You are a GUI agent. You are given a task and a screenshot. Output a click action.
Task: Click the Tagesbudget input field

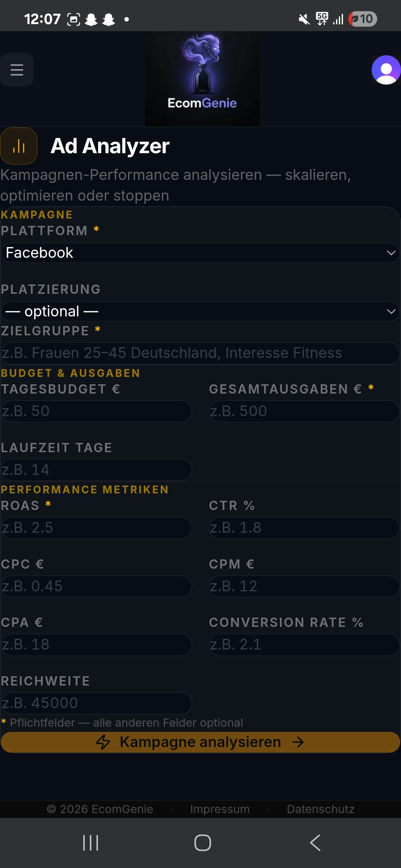[97, 411]
